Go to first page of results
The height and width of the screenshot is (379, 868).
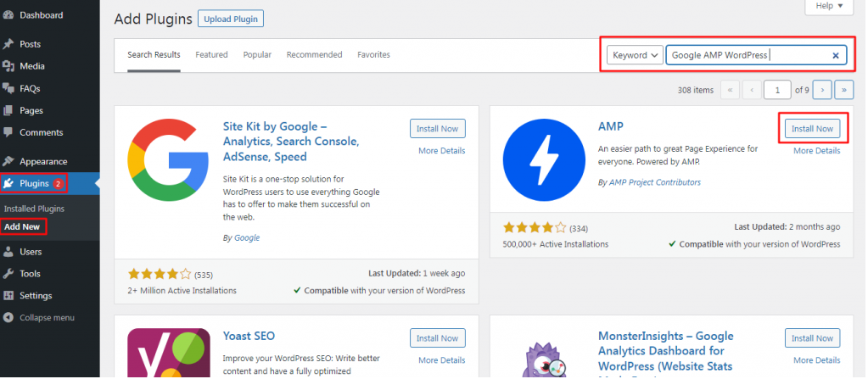tap(731, 90)
